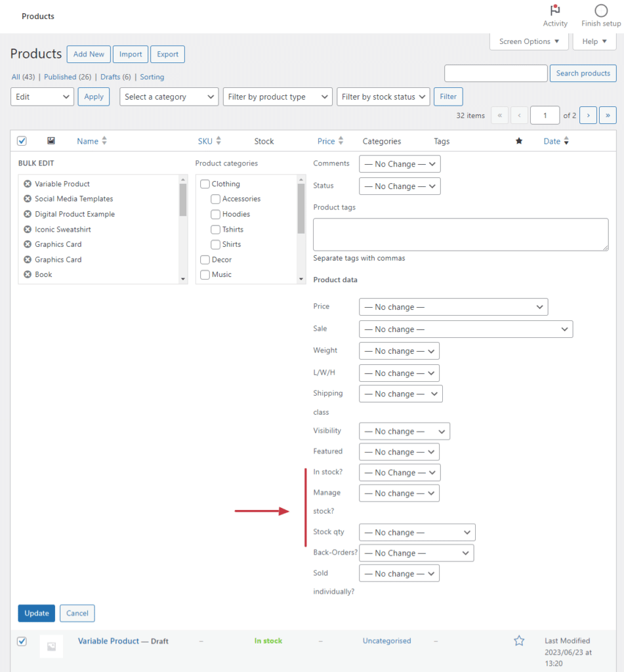
Task: Click inside the product search field
Action: [x=495, y=73]
